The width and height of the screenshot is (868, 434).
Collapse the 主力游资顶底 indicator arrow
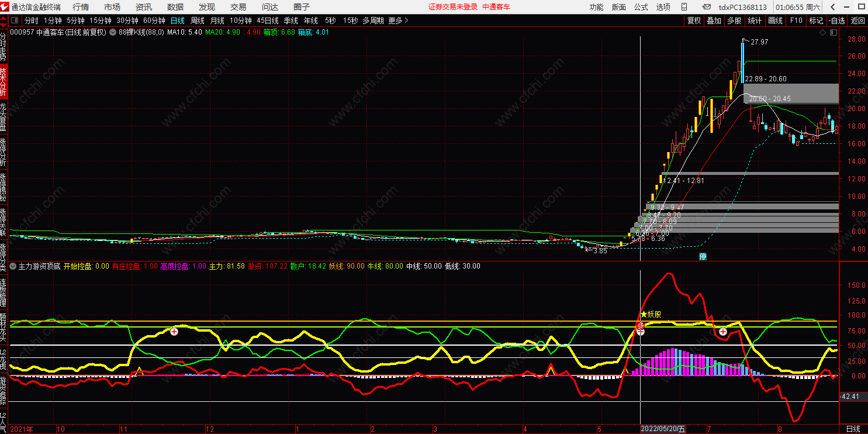[13, 266]
